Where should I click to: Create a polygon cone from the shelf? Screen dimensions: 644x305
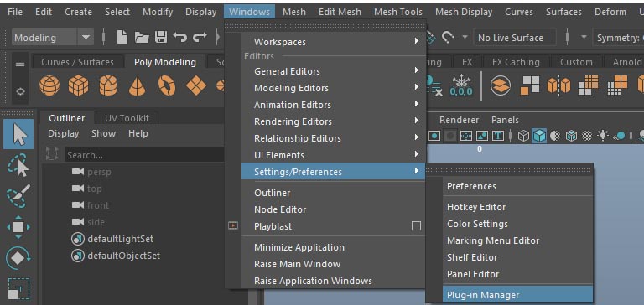(137, 86)
